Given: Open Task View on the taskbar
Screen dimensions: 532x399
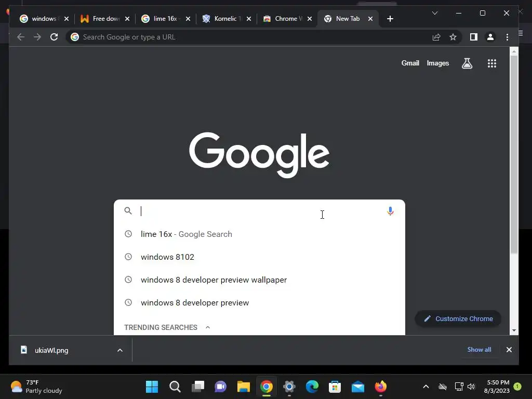Looking at the screenshot, I should 198,387.
